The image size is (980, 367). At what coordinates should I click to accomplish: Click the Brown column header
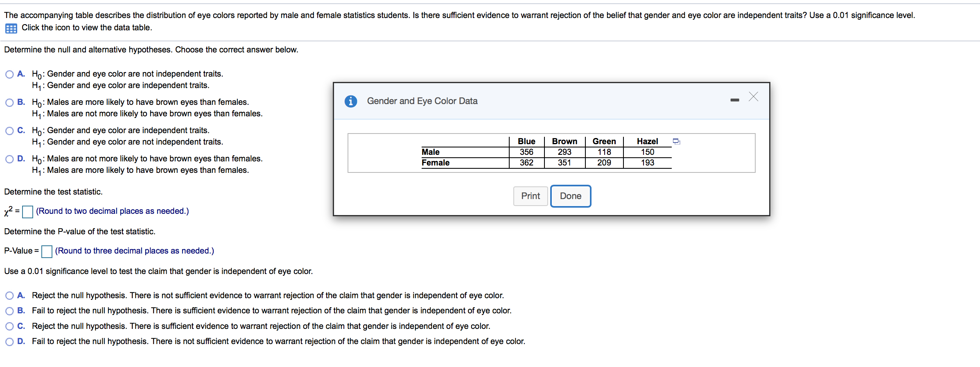[565, 141]
